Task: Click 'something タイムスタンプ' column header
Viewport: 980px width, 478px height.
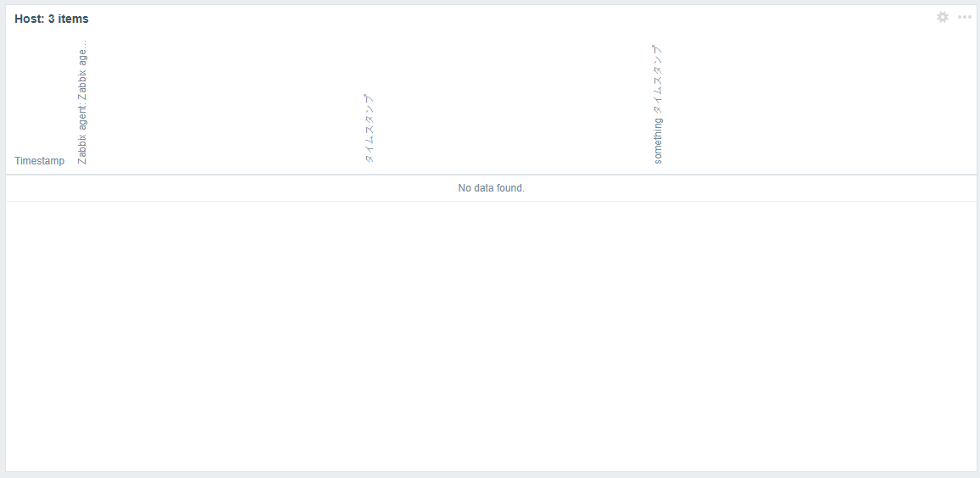Action: click(658, 104)
